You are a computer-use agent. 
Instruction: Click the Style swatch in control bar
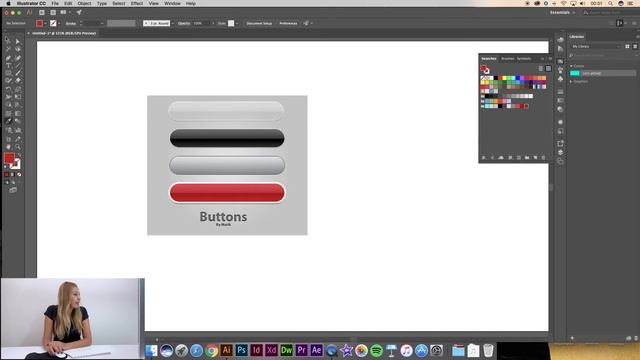coord(231,24)
